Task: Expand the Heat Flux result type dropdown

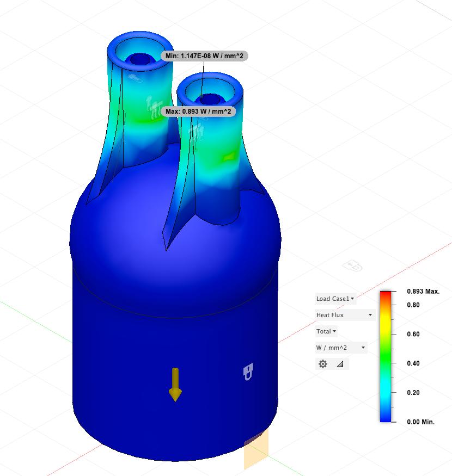Action: pos(344,315)
